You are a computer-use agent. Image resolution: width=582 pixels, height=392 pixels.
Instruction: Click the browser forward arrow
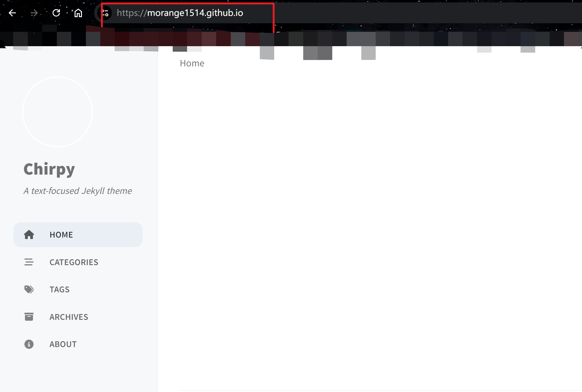34,13
